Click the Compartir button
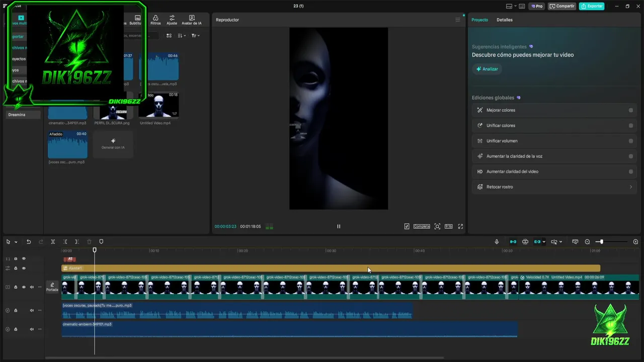 (562, 6)
